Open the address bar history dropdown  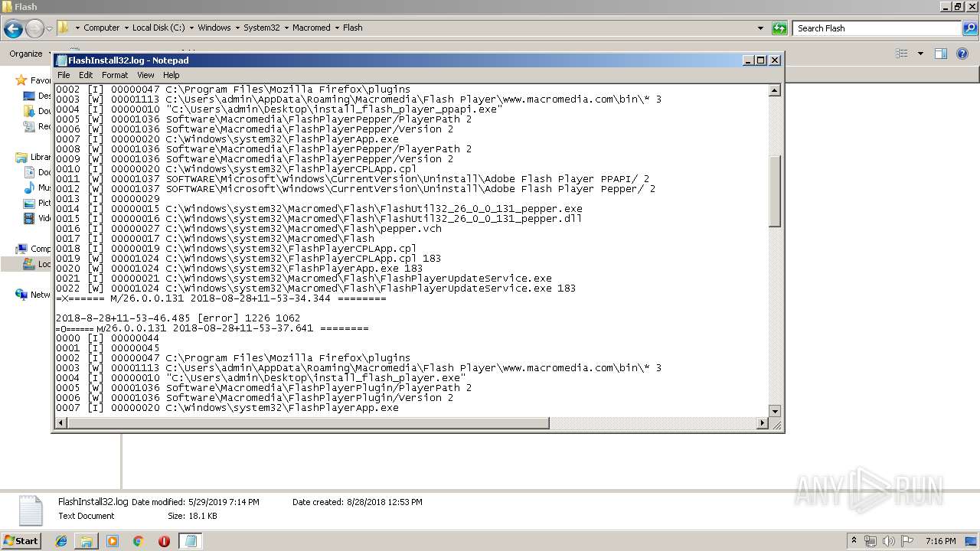760,28
